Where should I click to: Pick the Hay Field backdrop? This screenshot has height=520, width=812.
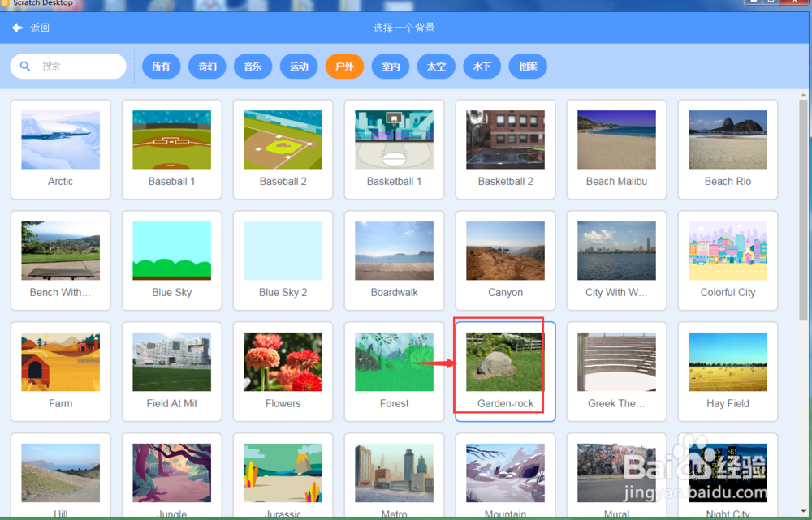(728, 372)
